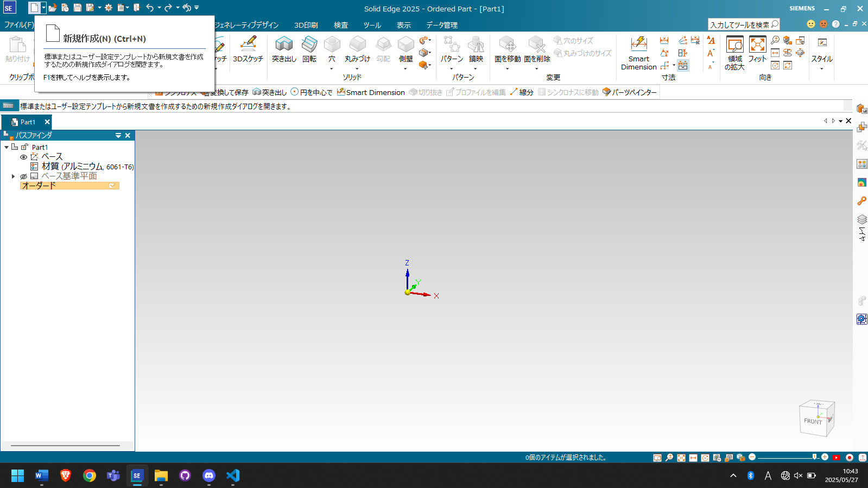
Task: Show the hidden ベース基準平面 planes
Action: pos(23,176)
